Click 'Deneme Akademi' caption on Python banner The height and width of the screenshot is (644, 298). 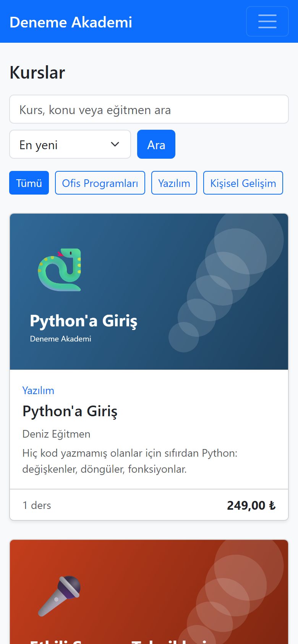point(60,339)
